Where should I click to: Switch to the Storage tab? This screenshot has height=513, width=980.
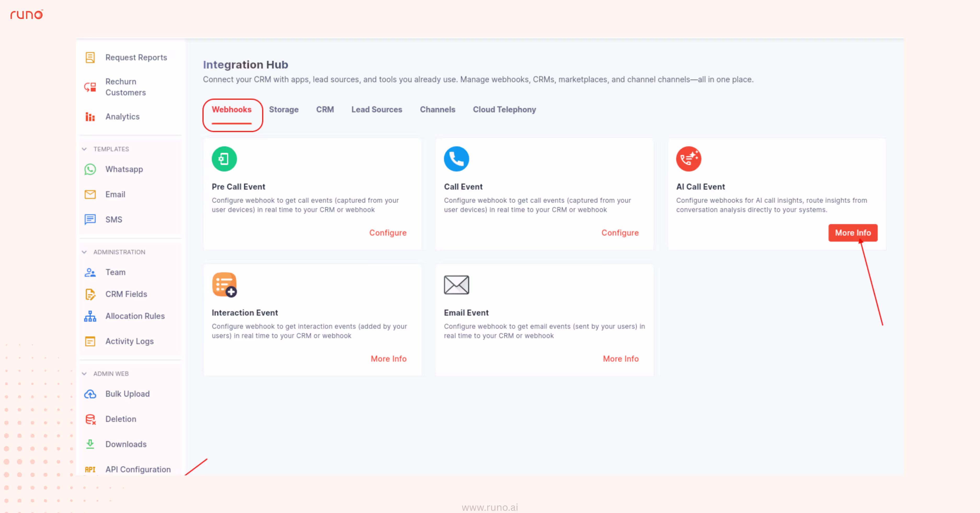(284, 110)
